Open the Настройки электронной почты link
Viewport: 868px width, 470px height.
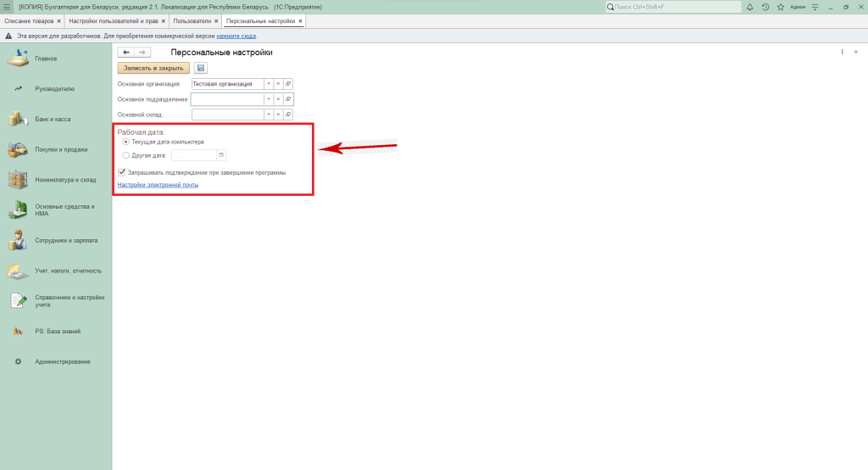[x=158, y=184]
